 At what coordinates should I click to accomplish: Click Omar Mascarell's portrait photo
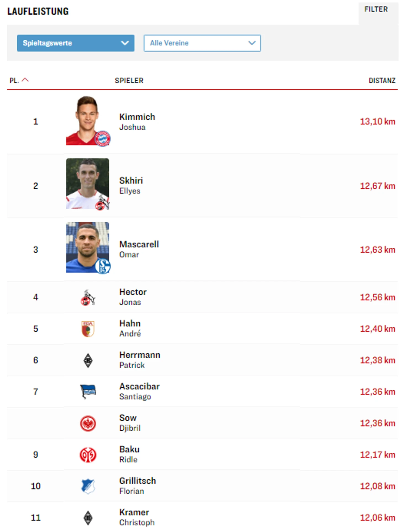point(88,248)
